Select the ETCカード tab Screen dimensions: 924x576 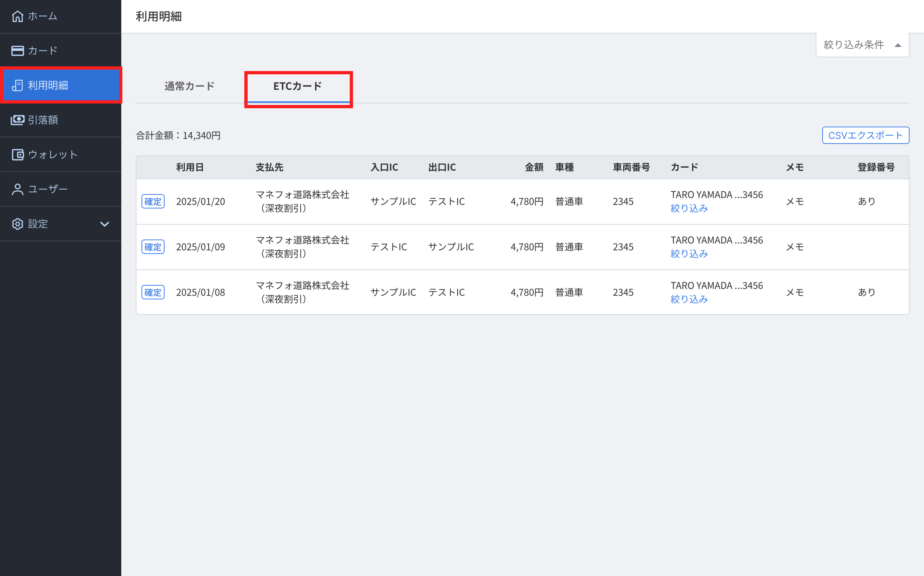coord(298,86)
